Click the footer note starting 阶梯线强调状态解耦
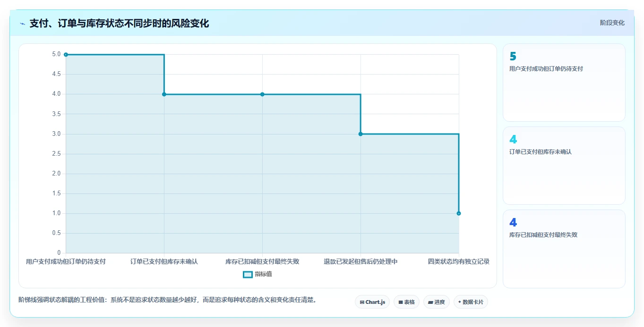The width and height of the screenshot is (644, 327). 167,300
